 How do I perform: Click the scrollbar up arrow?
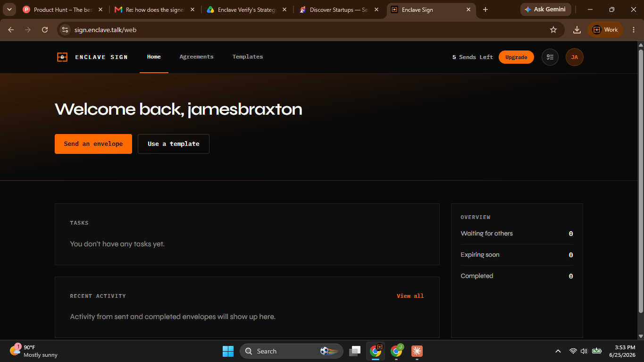click(x=641, y=45)
